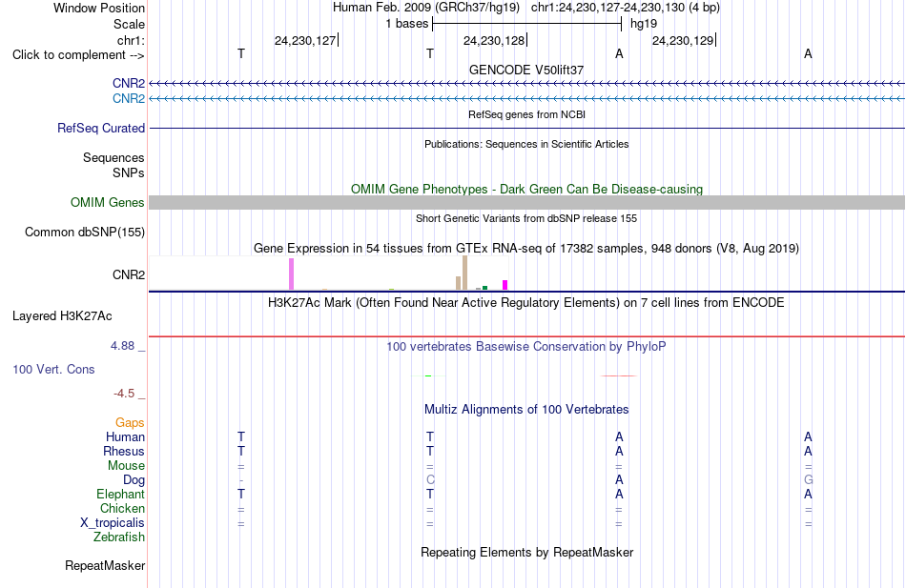Click the OMIM Gene Phenotypes green title
Screen dimensions: 906x588
click(526, 189)
